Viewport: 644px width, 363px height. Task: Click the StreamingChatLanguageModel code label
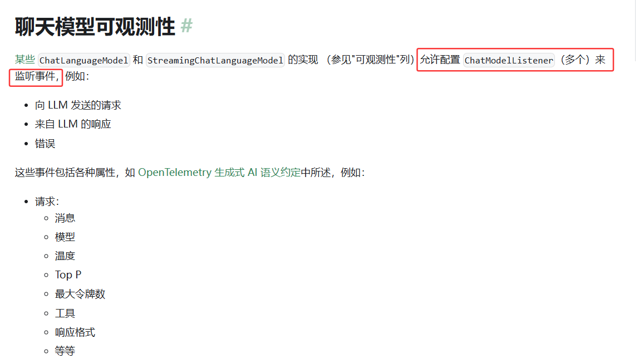[215, 60]
